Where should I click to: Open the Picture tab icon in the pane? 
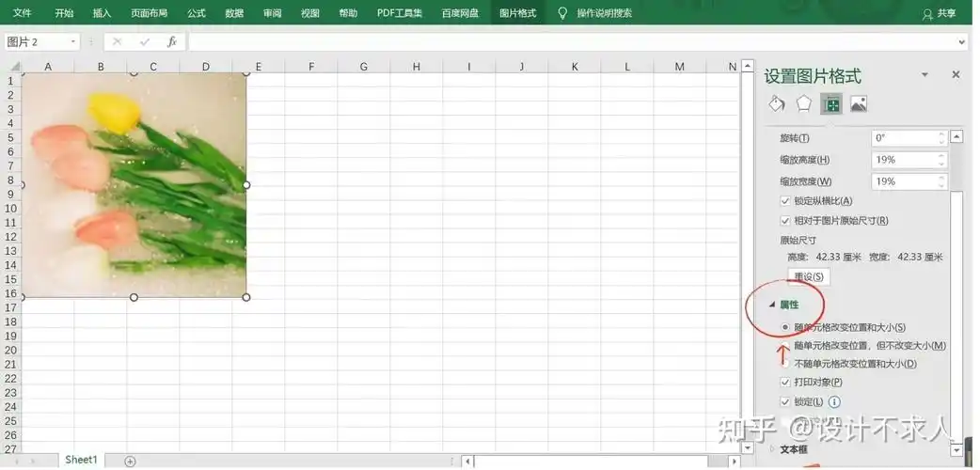click(x=859, y=104)
